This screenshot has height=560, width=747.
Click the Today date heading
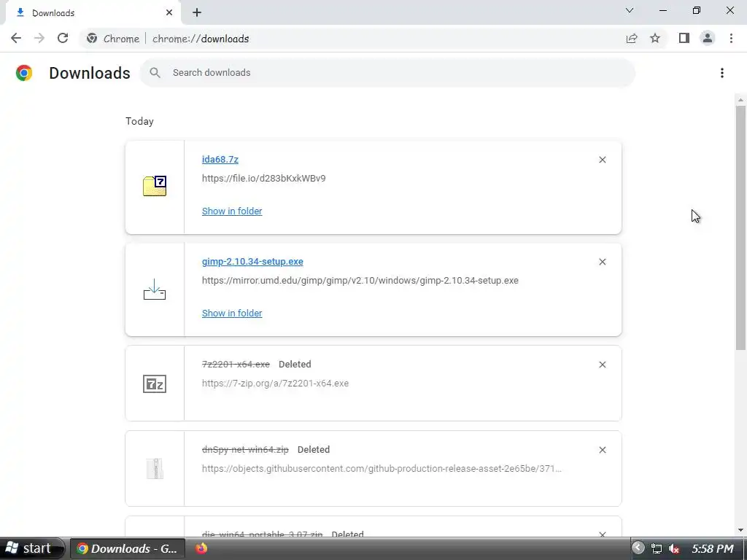[139, 121]
